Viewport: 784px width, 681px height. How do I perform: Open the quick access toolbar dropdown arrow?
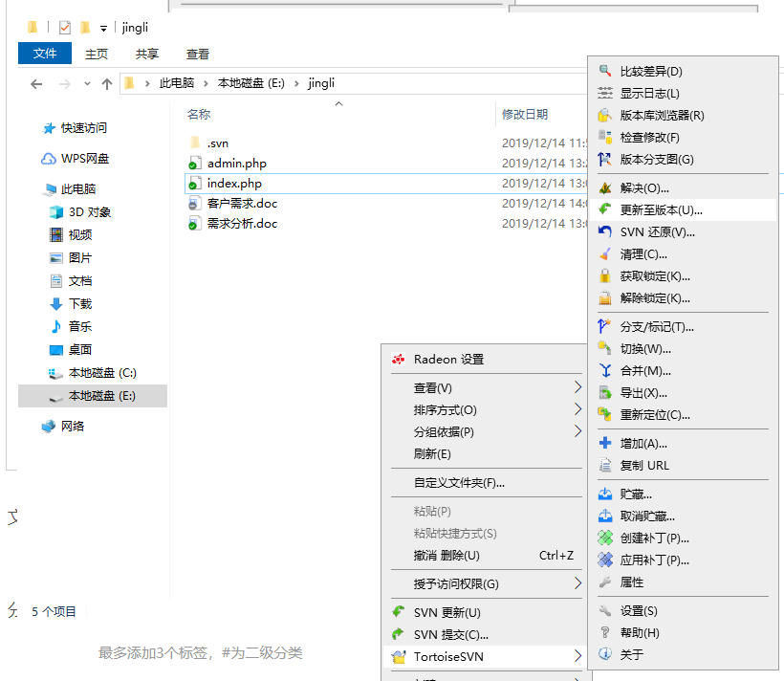point(103,29)
